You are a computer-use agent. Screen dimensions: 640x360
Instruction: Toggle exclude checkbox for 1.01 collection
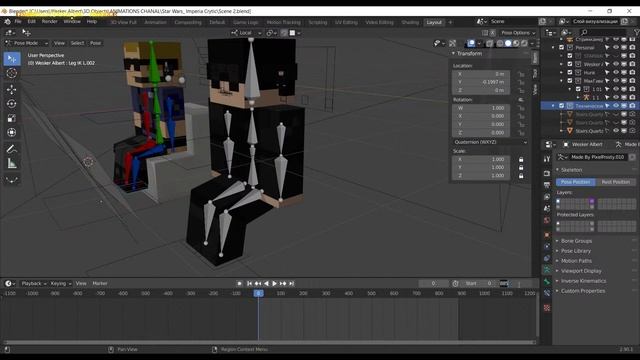pos(578,89)
